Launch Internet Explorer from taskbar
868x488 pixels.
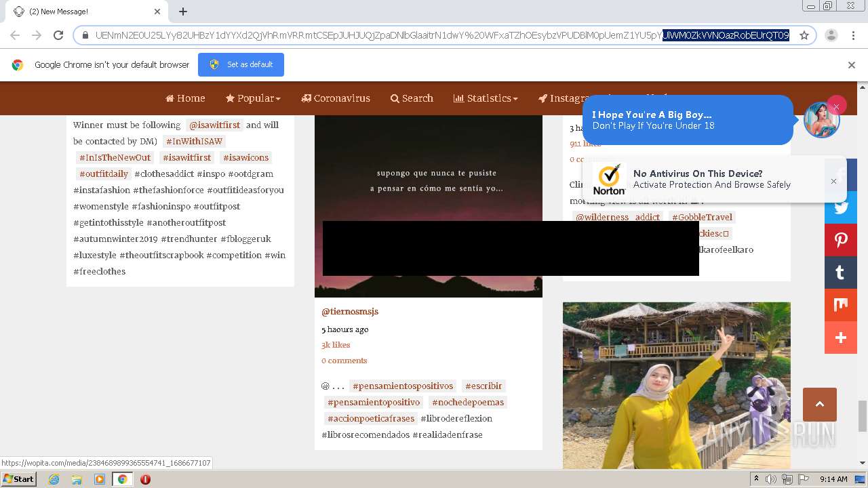click(x=54, y=479)
